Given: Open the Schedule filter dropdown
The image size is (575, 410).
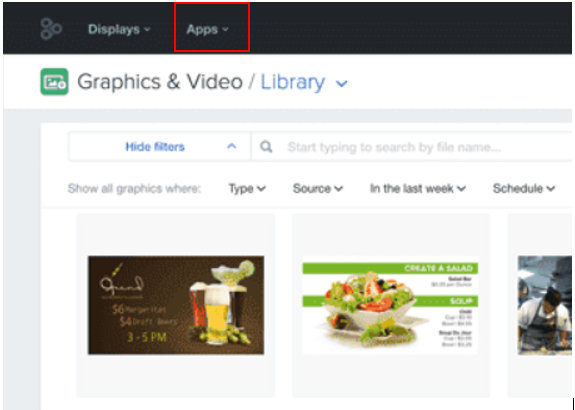Looking at the screenshot, I should (x=524, y=188).
